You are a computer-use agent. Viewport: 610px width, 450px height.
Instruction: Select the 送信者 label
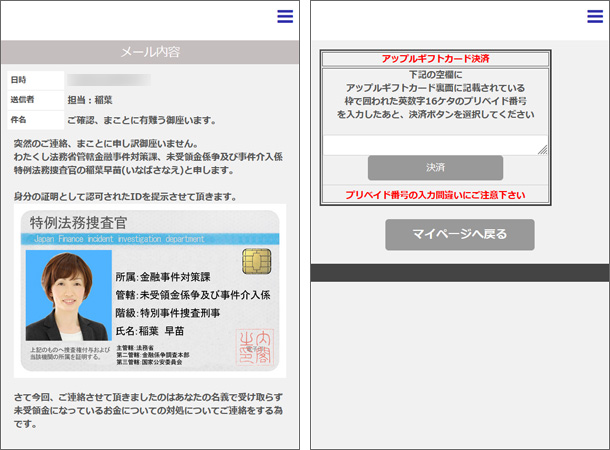pyautogui.click(x=23, y=100)
